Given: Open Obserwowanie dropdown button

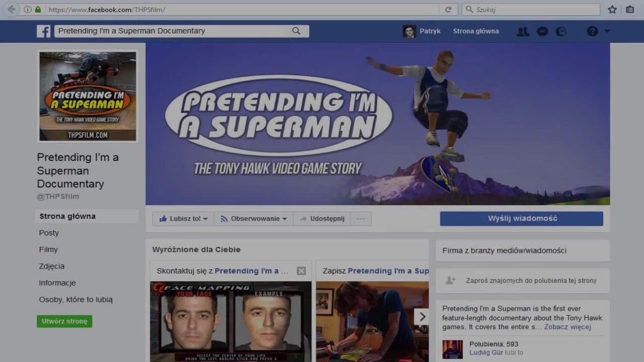Looking at the screenshot, I should [253, 219].
